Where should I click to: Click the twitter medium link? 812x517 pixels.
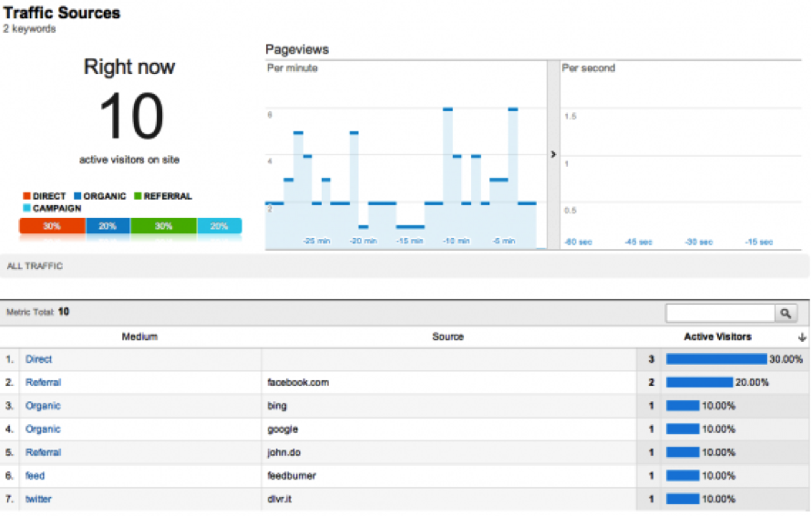tap(38, 499)
